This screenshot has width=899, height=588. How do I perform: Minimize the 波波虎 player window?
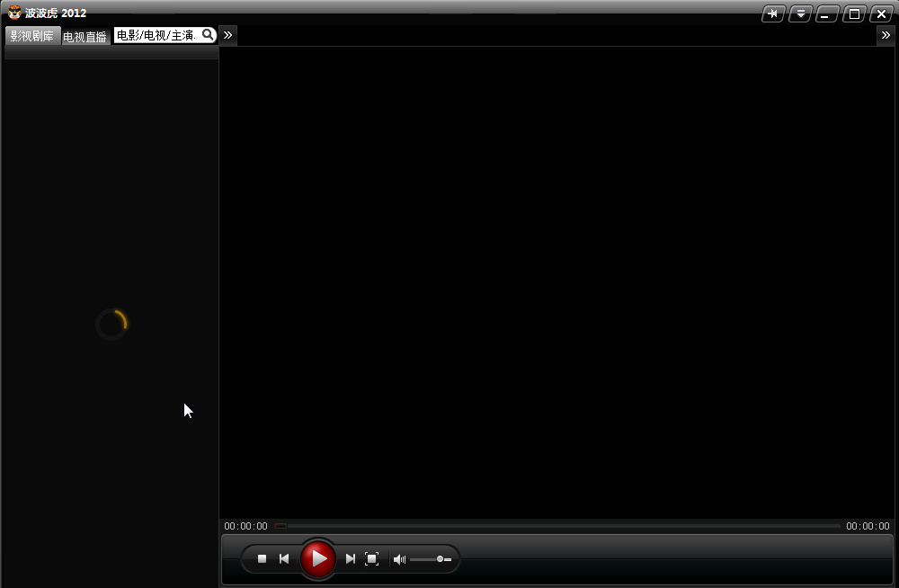pyautogui.click(x=827, y=13)
